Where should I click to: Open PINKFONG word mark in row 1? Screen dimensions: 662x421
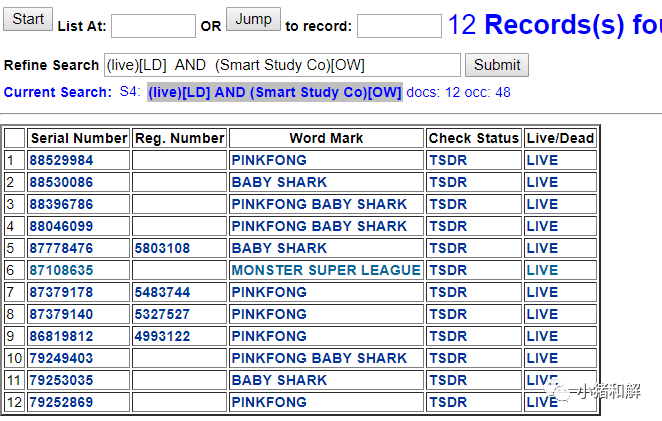(269, 160)
